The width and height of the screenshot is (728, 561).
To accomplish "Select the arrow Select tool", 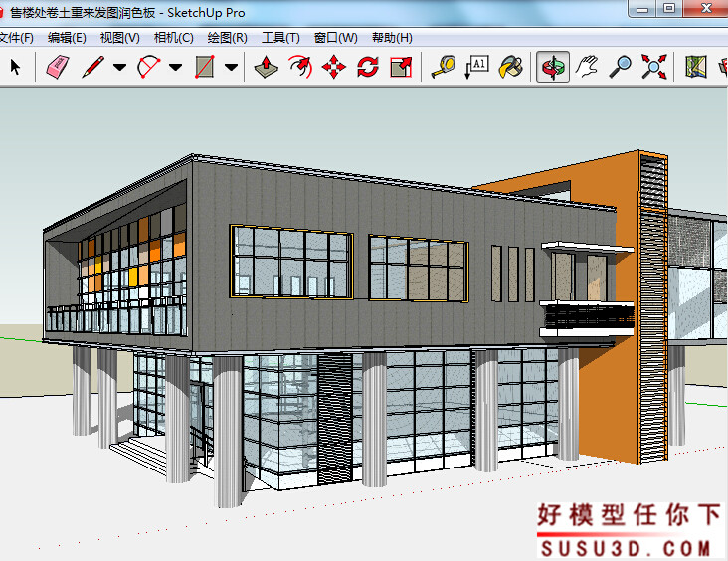I will tap(15, 67).
